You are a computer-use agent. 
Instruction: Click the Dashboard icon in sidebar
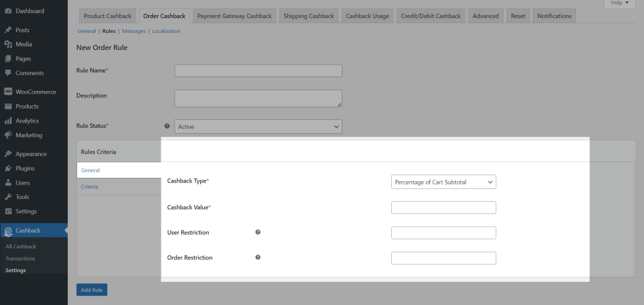coord(8,11)
